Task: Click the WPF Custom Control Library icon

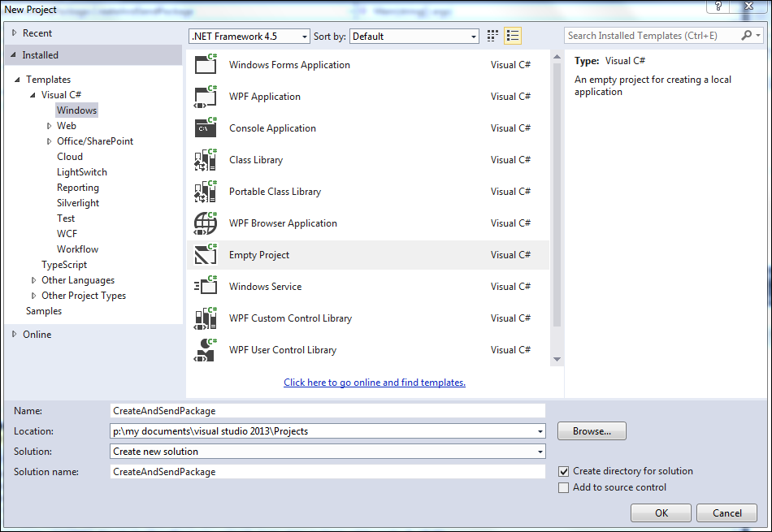Action: (206, 318)
